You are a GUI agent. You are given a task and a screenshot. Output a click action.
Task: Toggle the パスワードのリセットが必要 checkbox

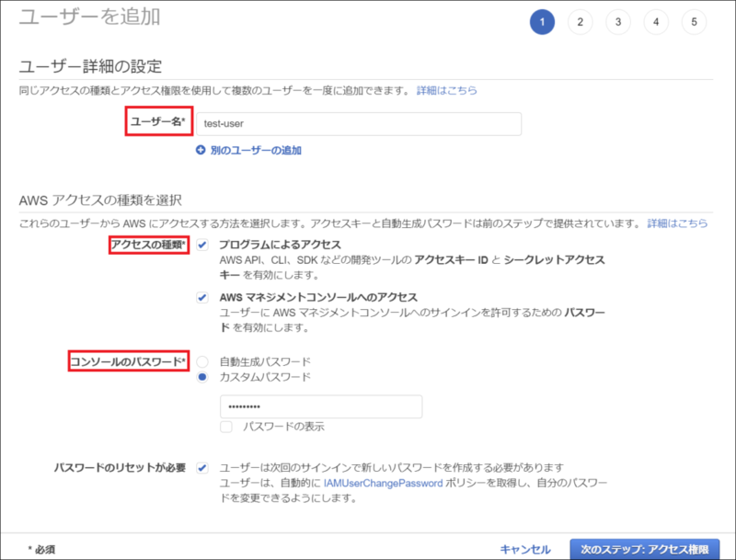pos(202,468)
